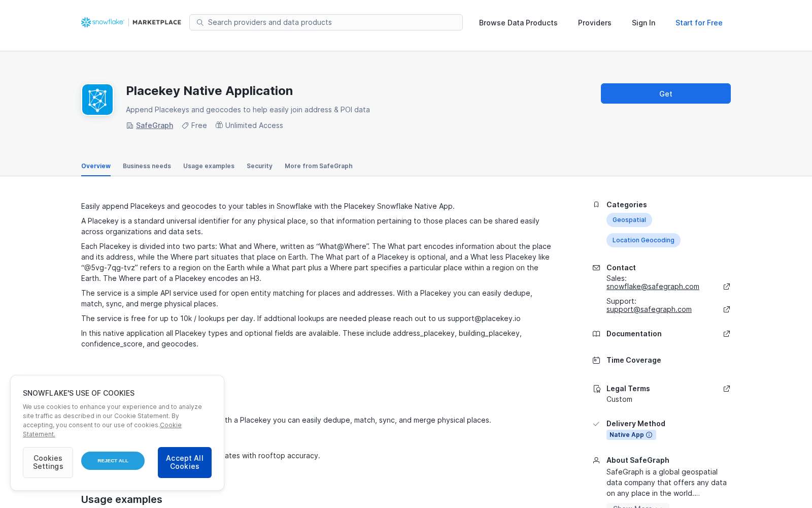Click the Contact envelope icon
812x508 pixels.
tap(596, 268)
